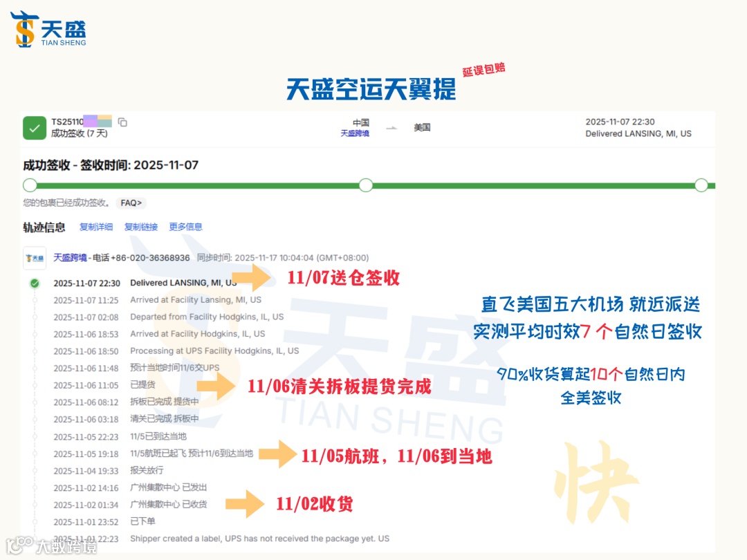Click the first progress bar node
The height and width of the screenshot is (560, 747).
click(30, 185)
